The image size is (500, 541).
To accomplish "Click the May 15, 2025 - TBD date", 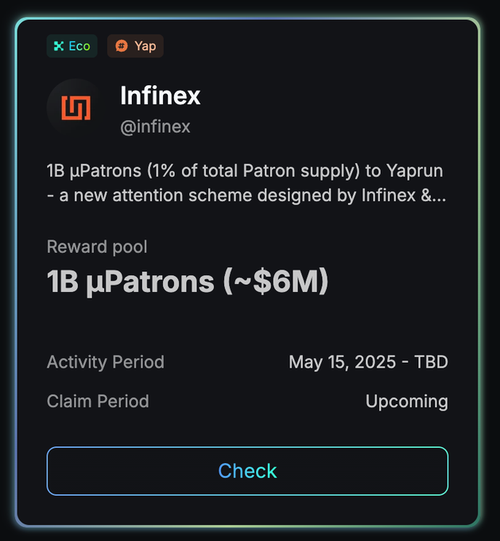I will pyautogui.click(x=368, y=362).
